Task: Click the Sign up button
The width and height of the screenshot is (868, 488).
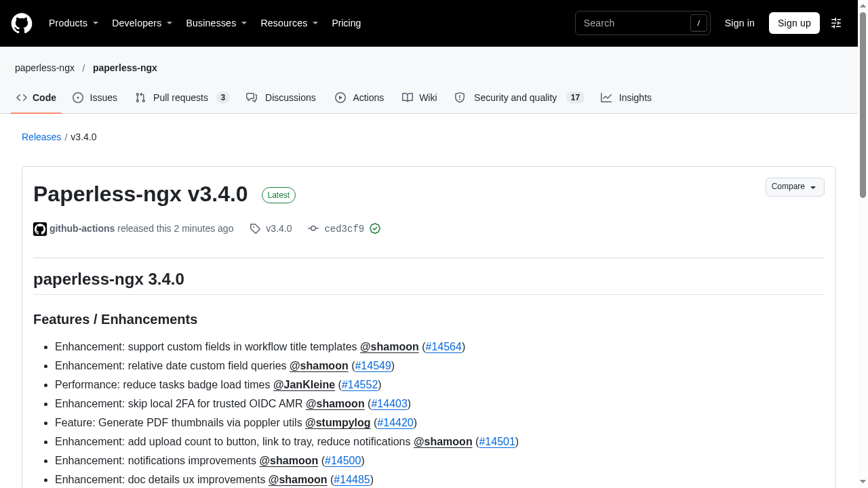Action: (794, 23)
